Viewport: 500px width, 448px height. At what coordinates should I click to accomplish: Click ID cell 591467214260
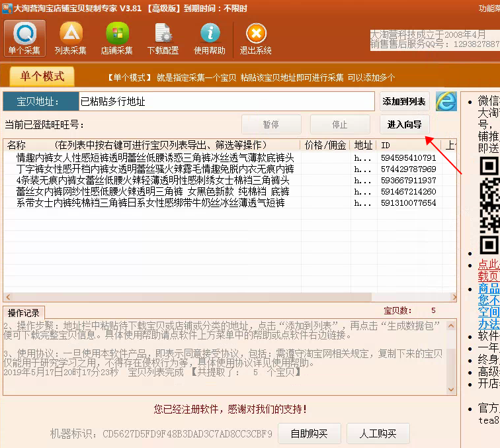(409, 191)
